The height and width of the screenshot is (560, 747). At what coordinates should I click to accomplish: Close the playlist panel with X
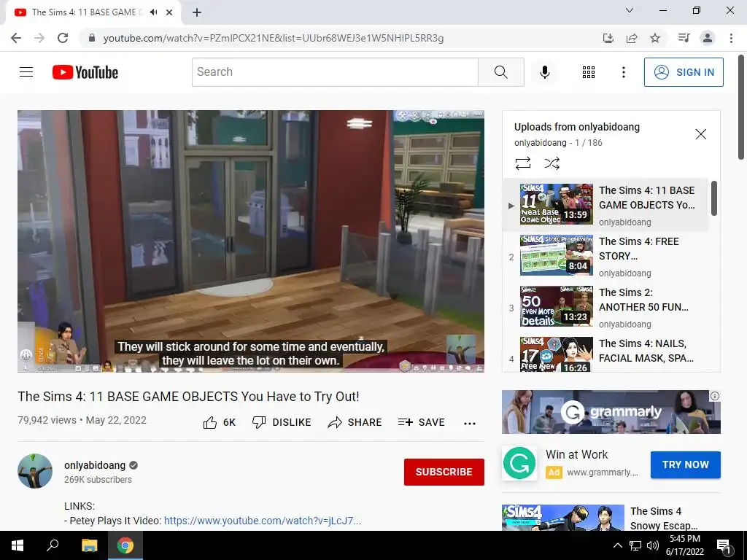[x=701, y=134]
